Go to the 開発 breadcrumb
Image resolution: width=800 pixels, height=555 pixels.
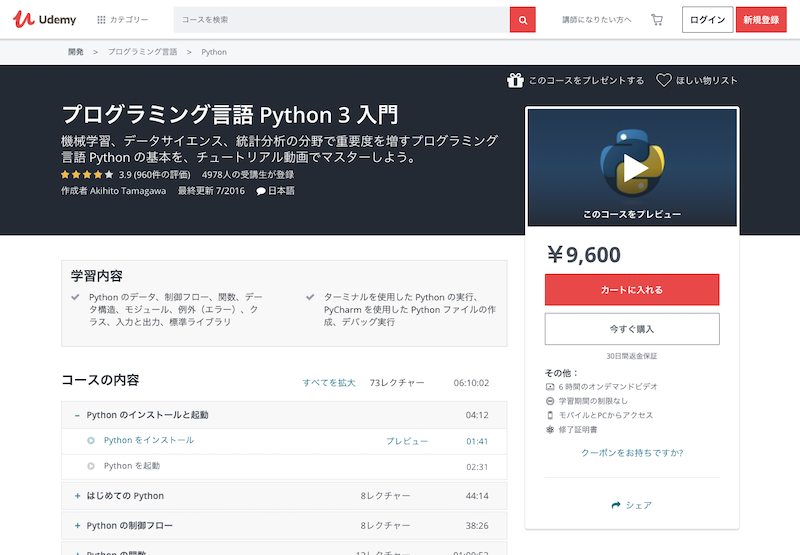pos(76,52)
